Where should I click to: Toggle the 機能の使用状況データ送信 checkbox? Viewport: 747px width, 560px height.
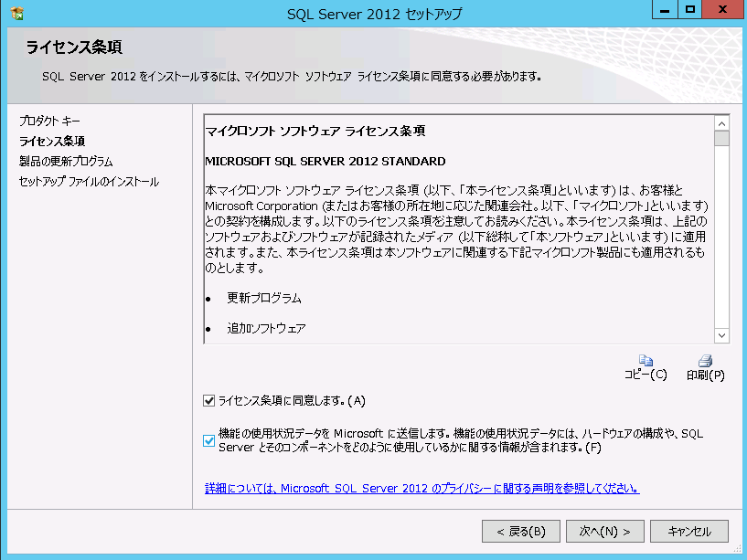pyautogui.click(x=208, y=440)
